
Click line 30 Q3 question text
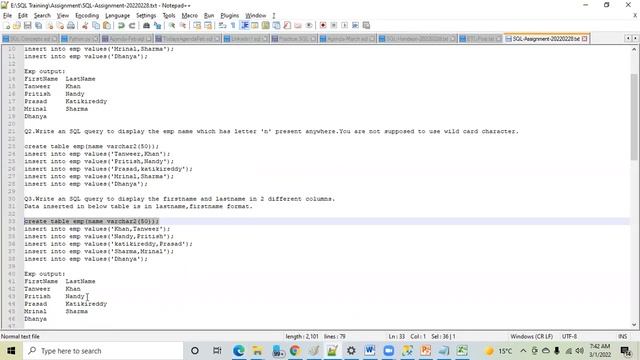[179, 199]
